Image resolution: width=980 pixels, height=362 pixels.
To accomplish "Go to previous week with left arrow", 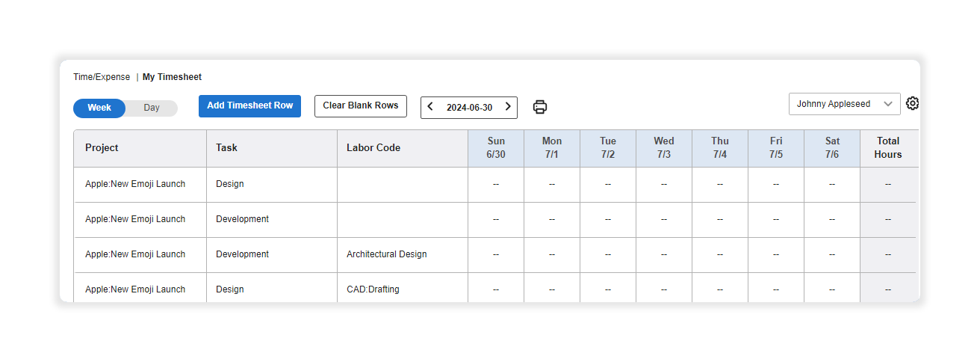I will [x=430, y=107].
